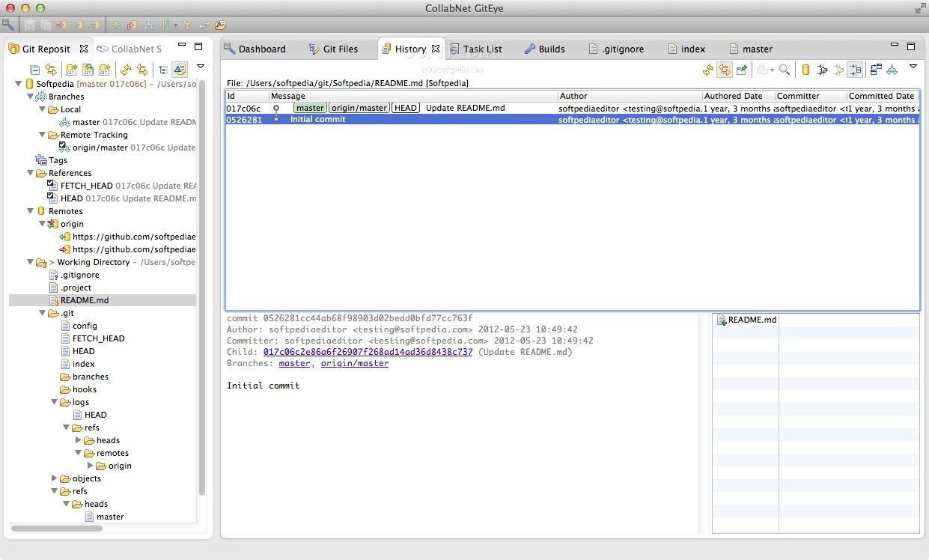929x560 pixels.
Task: Toggle Link with Editor and Selection in History
Action: [725, 70]
